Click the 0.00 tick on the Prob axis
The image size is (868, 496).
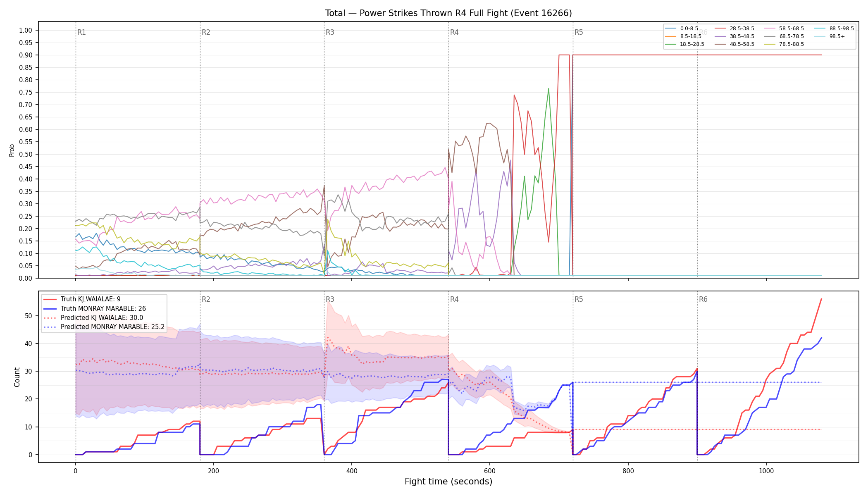tap(26, 278)
